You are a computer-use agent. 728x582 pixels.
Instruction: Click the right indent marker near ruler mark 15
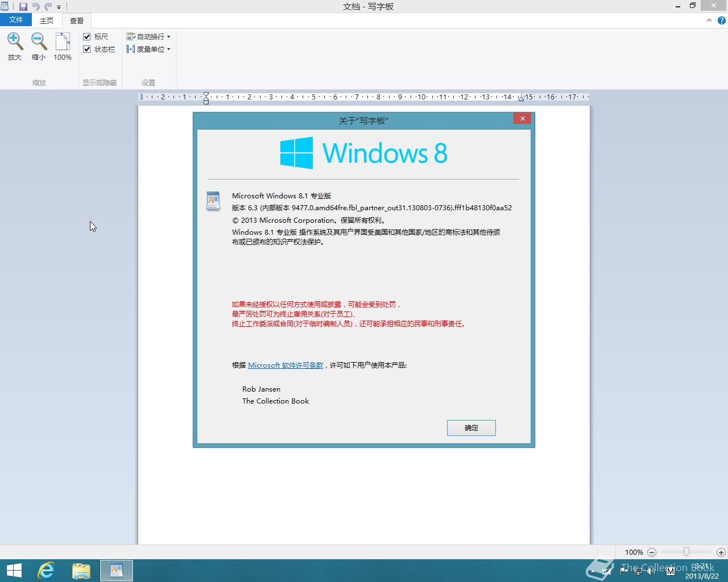coord(521,98)
